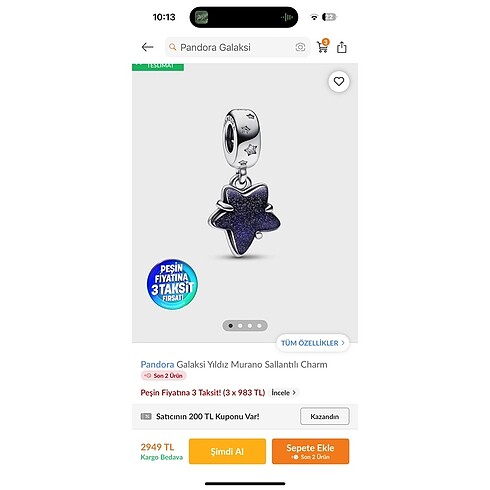This screenshot has height=490, width=490.
Task: Click the Kazandın coupon button
Action: click(325, 416)
